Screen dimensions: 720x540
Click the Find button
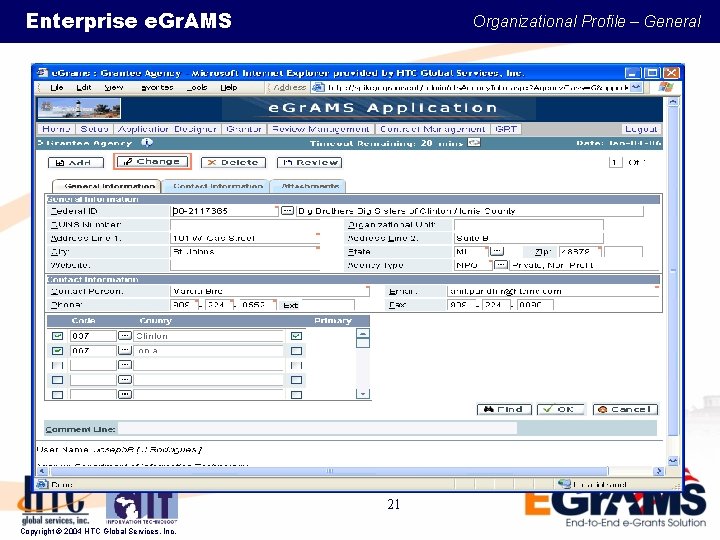(x=504, y=409)
